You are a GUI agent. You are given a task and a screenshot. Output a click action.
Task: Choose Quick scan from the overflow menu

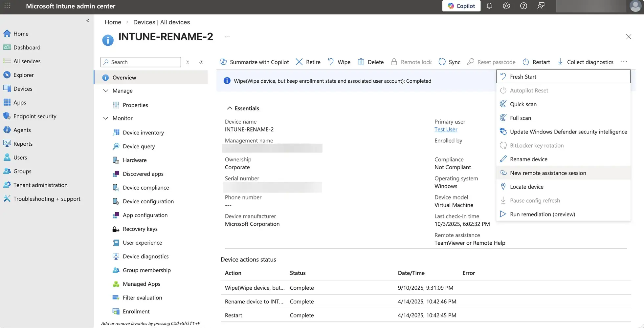[563, 104]
